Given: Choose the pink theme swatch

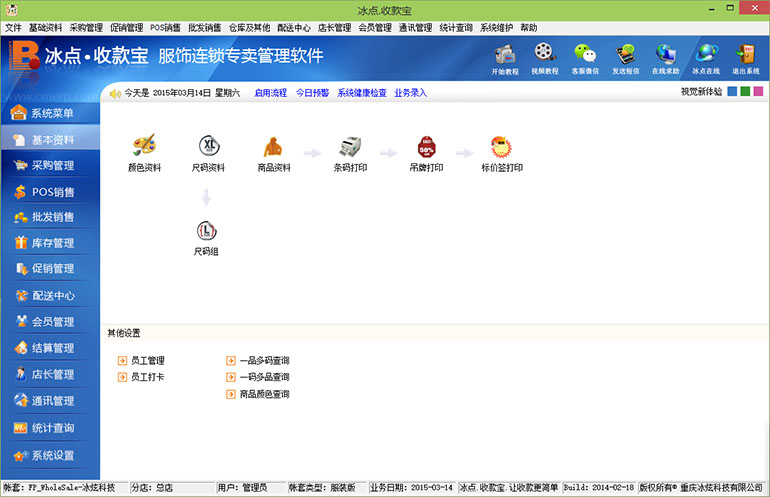Looking at the screenshot, I should 758,91.
